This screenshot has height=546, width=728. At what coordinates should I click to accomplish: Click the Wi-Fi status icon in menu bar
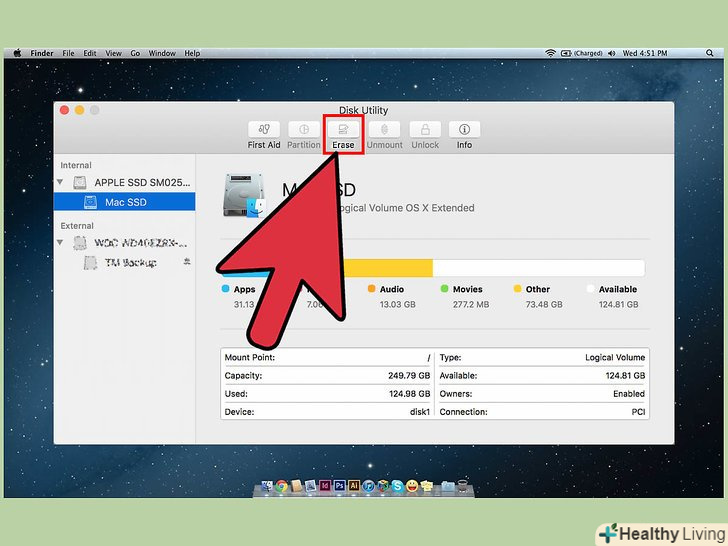coord(550,53)
